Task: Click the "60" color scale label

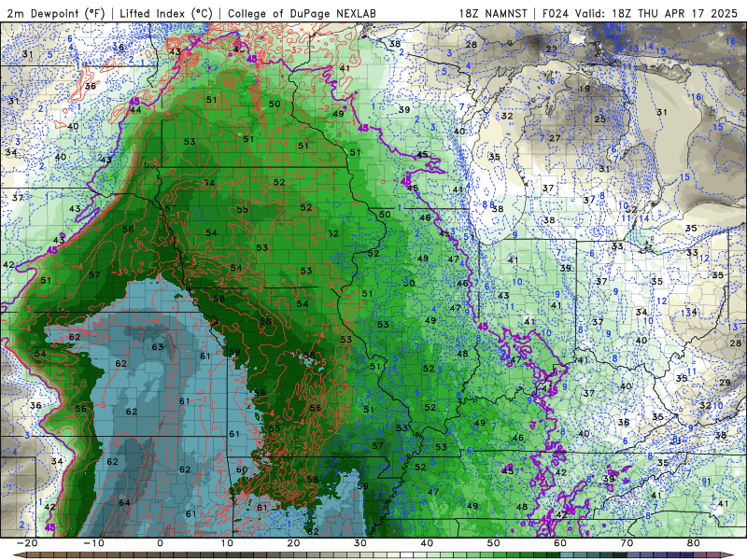Action: coord(560,543)
